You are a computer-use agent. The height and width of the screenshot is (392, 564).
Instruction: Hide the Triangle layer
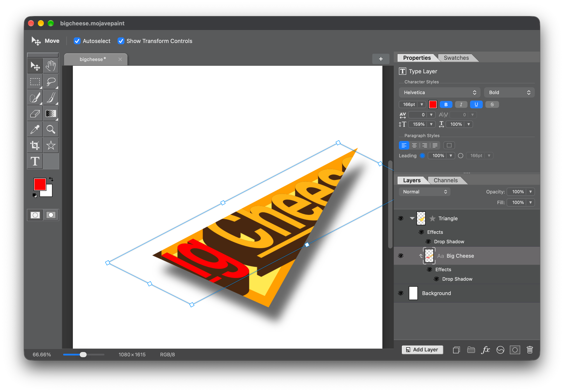pyautogui.click(x=401, y=218)
